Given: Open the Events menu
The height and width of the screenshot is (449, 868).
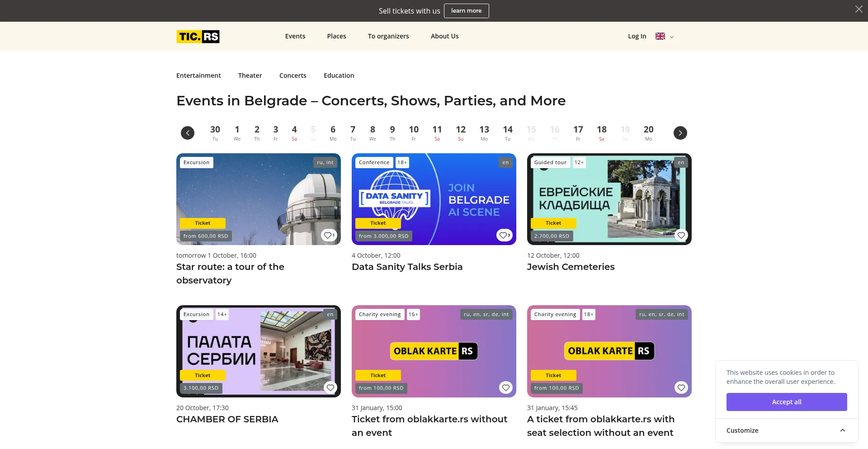Looking at the screenshot, I should coord(295,36).
